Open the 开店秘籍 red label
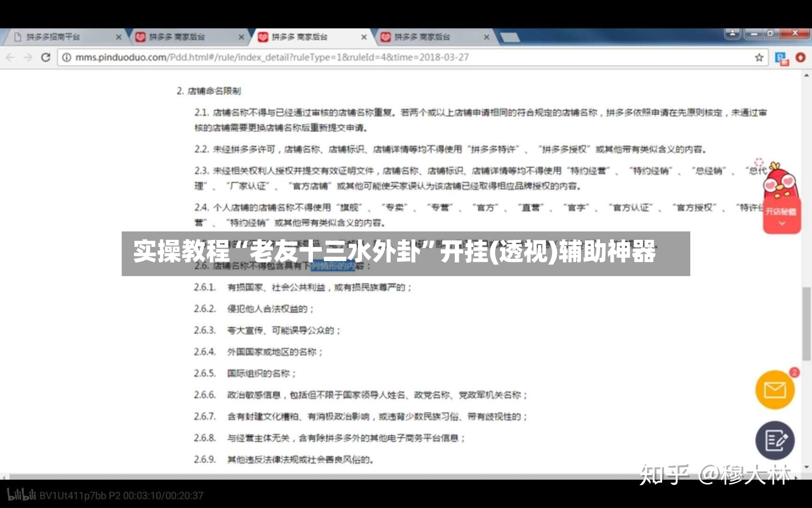 (781, 212)
